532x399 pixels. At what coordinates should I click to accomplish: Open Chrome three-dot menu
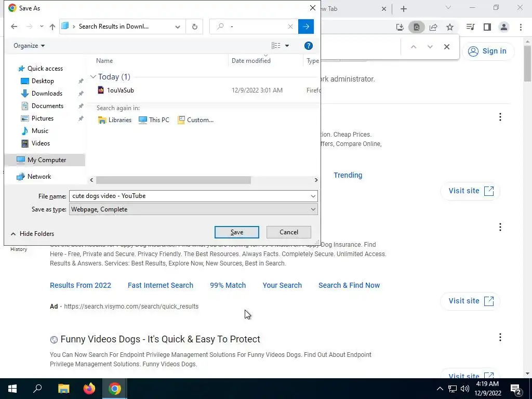521,27
